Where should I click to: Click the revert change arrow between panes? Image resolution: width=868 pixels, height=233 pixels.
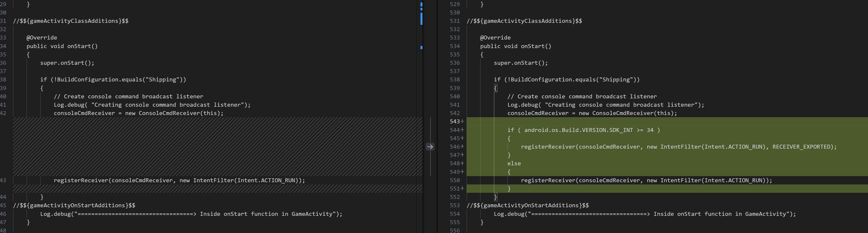click(430, 146)
